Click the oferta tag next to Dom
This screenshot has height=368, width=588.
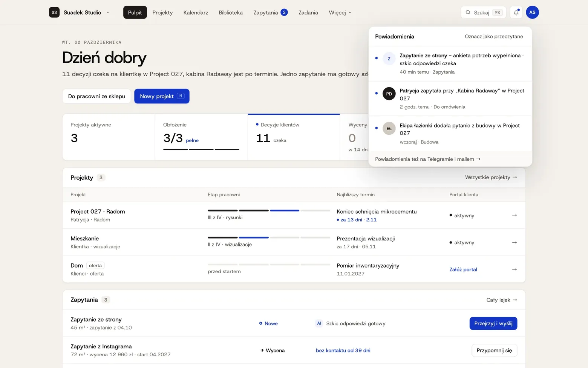pos(95,266)
